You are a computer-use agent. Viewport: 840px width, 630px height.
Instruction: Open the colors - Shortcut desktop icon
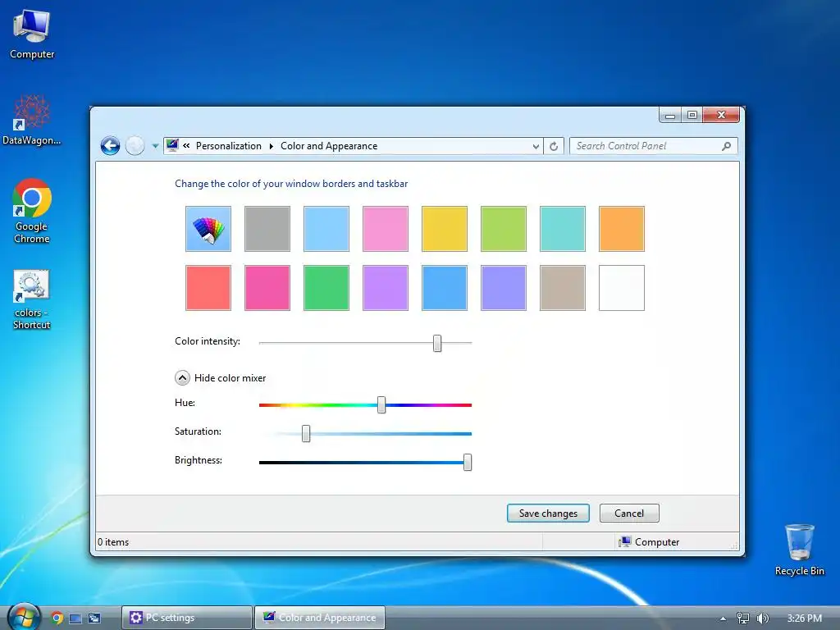[x=32, y=299]
